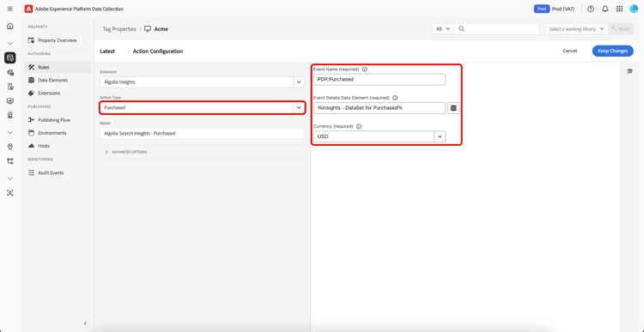This screenshot has height=332, width=644.
Task: Click the location pin icon in left rail
Action: tap(10, 147)
